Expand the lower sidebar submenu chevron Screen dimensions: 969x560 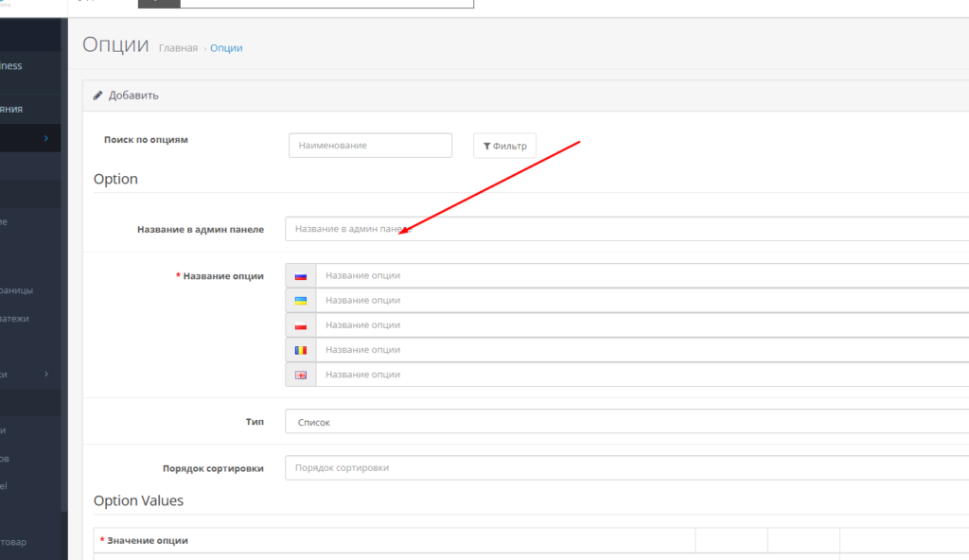(x=45, y=375)
